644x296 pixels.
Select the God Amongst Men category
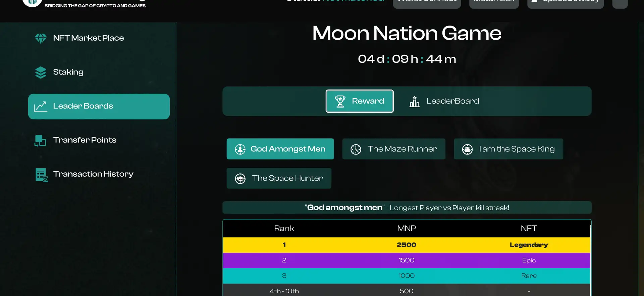280,149
